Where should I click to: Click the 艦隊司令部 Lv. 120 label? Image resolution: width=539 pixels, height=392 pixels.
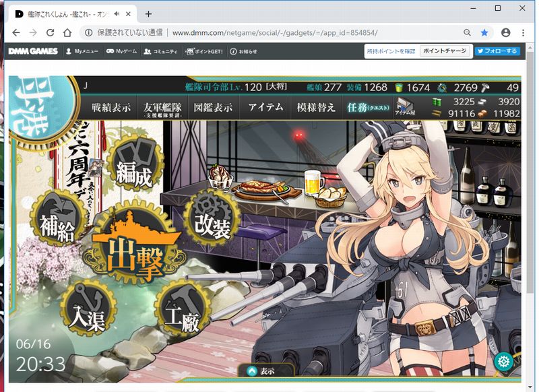[224, 88]
